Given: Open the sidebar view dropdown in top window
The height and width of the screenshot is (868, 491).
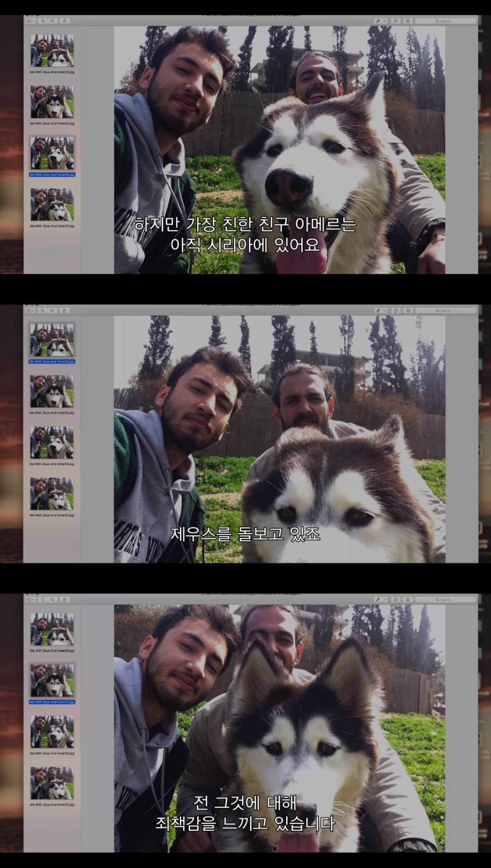Looking at the screenshot, I should 31,21.
